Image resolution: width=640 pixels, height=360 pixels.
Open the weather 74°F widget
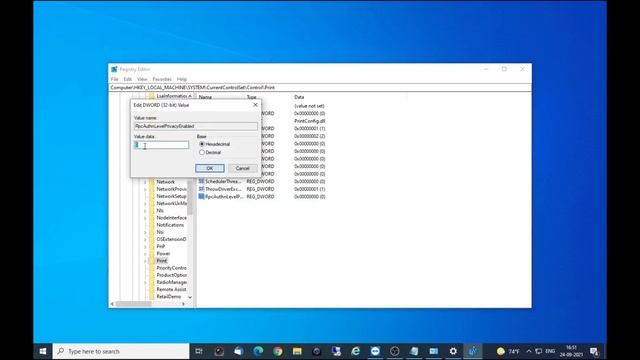click(x=508, y=351)
